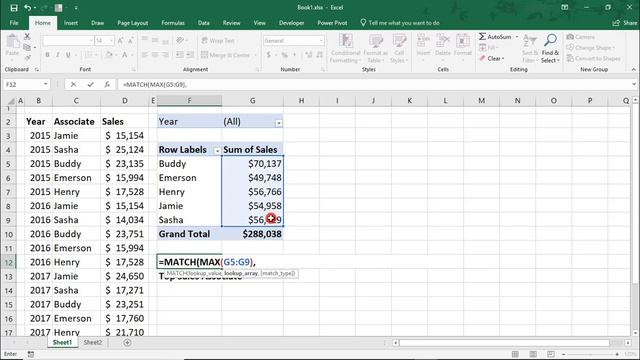The width and height of the screenshot is (640, 360).
Task: Open Customize Quick Access Toolbar dropdown
Action: 76,8
